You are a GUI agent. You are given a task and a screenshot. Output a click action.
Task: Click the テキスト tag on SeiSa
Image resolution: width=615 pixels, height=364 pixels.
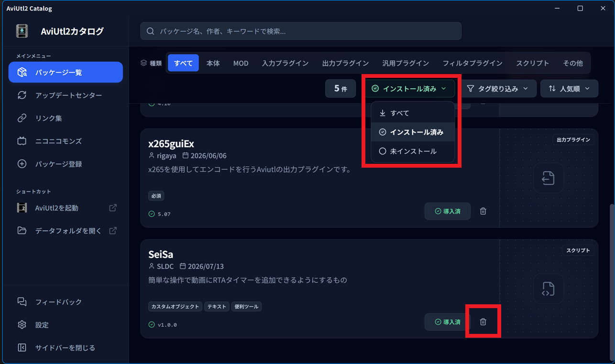(217, 307)
